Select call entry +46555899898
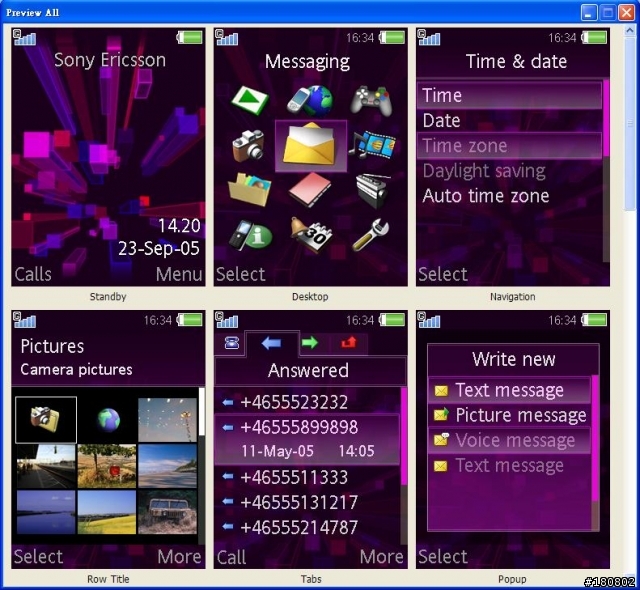Image resolution: width=640 pixels, height=590 pixels. (x=307, y=439)
